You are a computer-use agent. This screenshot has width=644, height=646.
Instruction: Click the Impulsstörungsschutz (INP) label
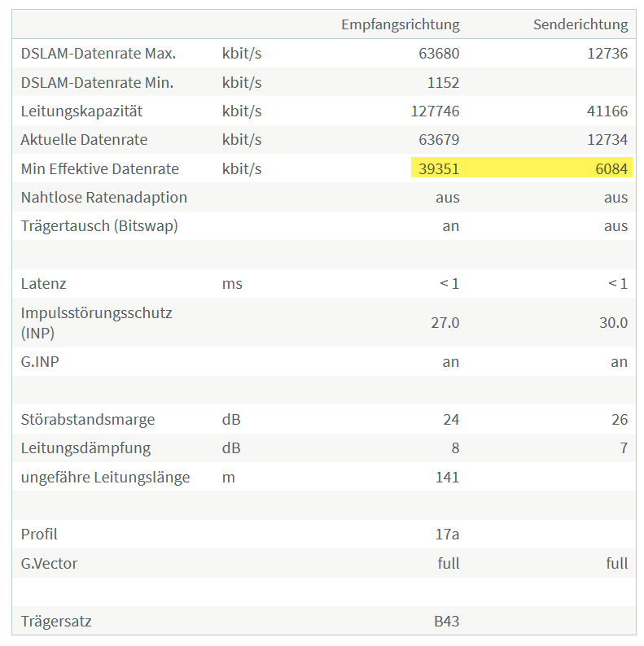coord(96,322)
